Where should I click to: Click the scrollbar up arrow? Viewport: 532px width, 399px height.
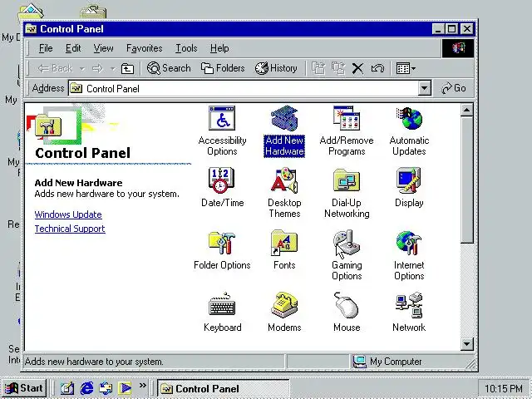(x=467, y=111)
